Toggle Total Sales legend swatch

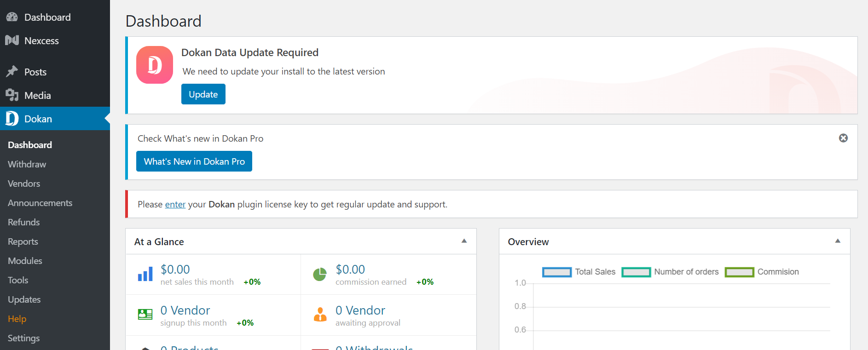(557, 272)
